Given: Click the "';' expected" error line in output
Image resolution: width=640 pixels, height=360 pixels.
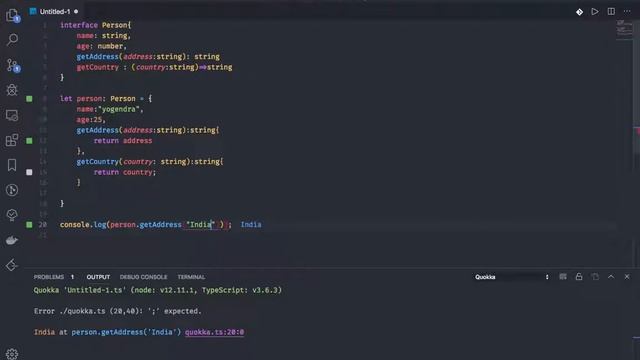Looking at the screenshot, I should [118, 311].
